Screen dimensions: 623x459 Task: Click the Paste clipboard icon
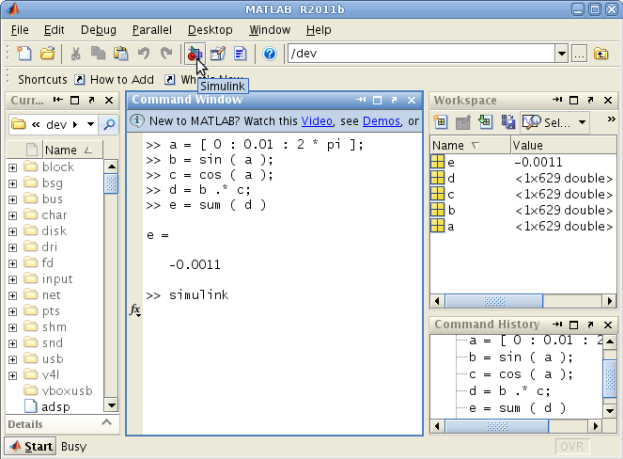[x=121, y=53]
